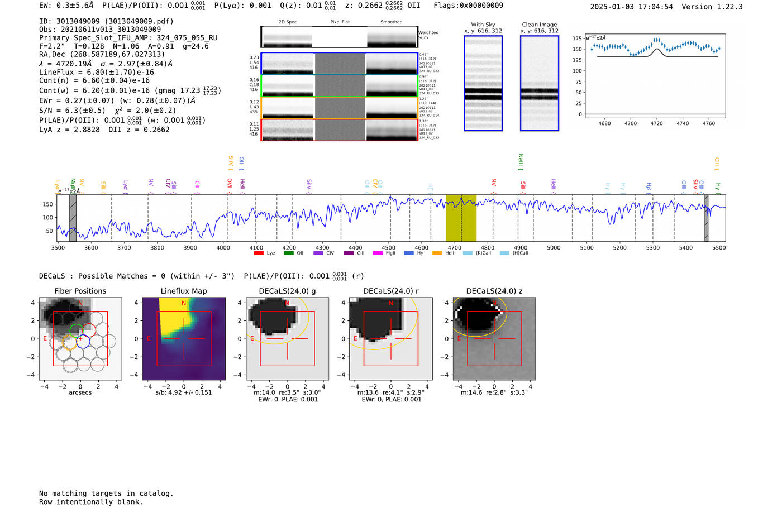Viewport: 782px width, 532px height.
Task: Click the Cont(n) = 6.60(±0.04)e-16 line
Action: pyautogui.click(x=94, y=80)
